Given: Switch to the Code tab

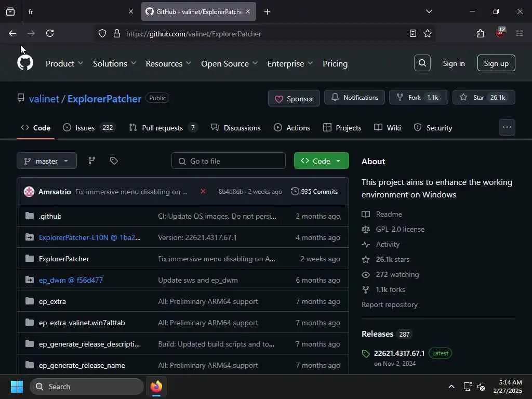Looking at the screenshot, I should coord(36,128).
